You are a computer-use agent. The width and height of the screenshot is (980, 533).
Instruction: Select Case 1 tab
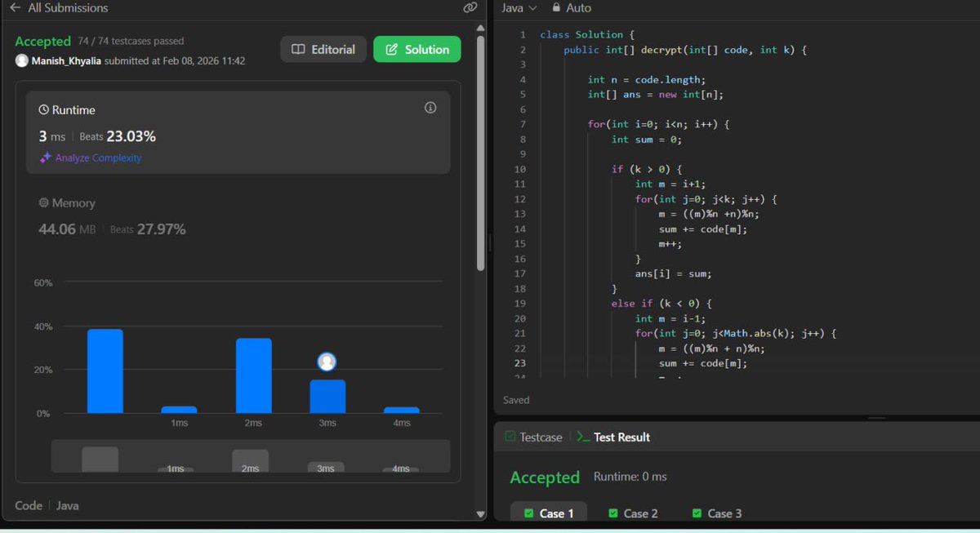[x=549, y=513]
